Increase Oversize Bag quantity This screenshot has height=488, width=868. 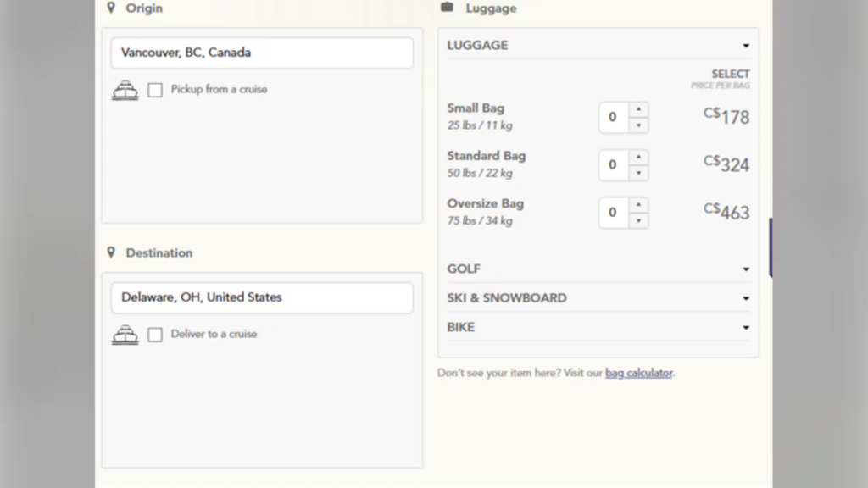(x=638, y=204)
